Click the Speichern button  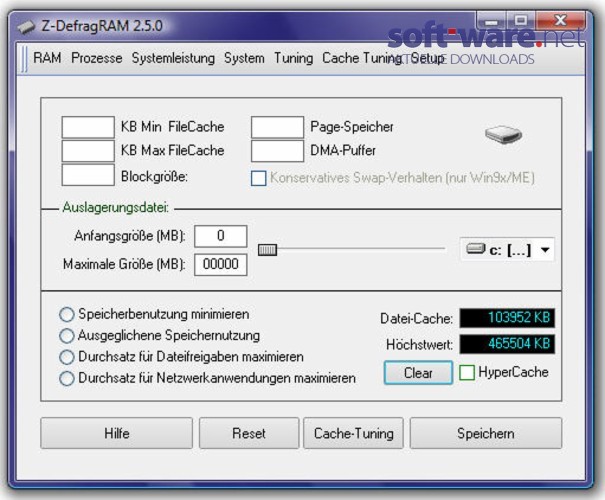pyautogui.click(x=486, y=433)
